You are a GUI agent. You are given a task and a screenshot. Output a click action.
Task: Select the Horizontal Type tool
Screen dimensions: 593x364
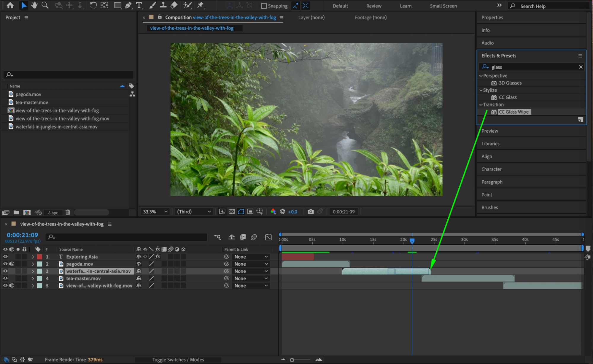pyautogui.click(x=139, y=5)
